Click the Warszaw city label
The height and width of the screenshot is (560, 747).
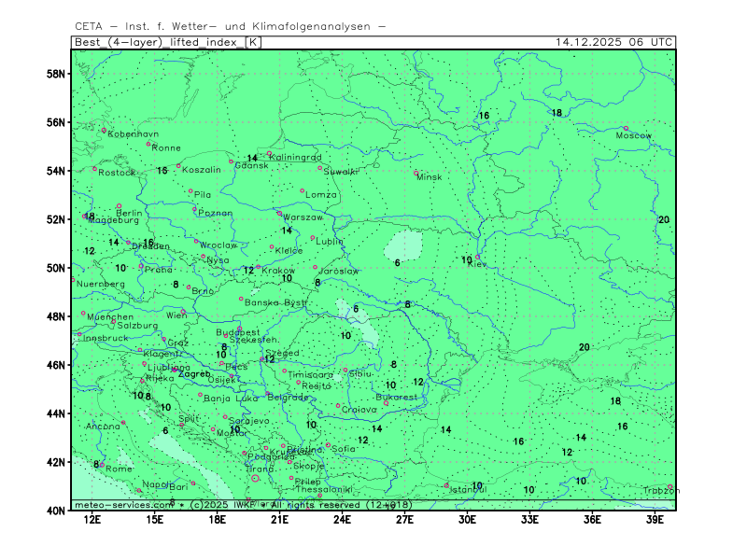click(303, 217)
